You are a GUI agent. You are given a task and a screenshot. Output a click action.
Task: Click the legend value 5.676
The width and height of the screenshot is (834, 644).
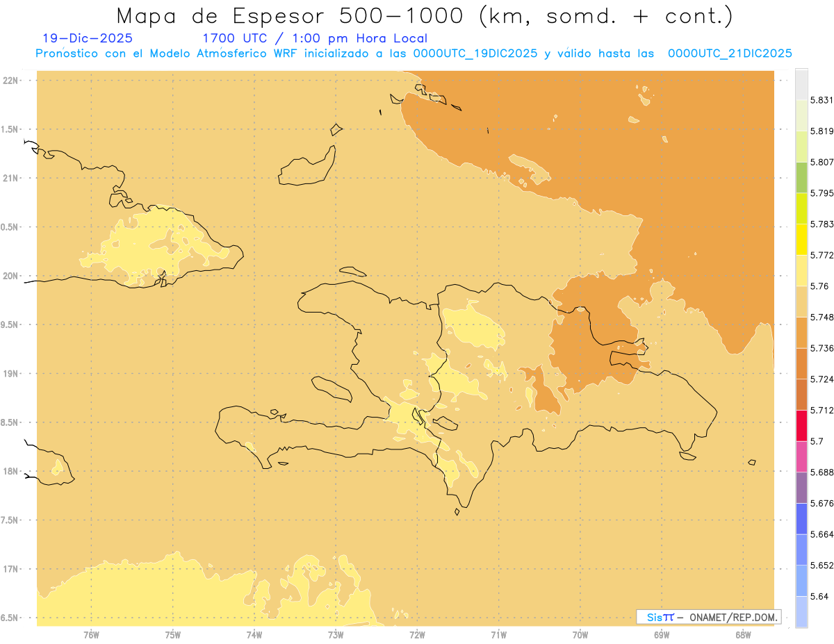[821, 503]
